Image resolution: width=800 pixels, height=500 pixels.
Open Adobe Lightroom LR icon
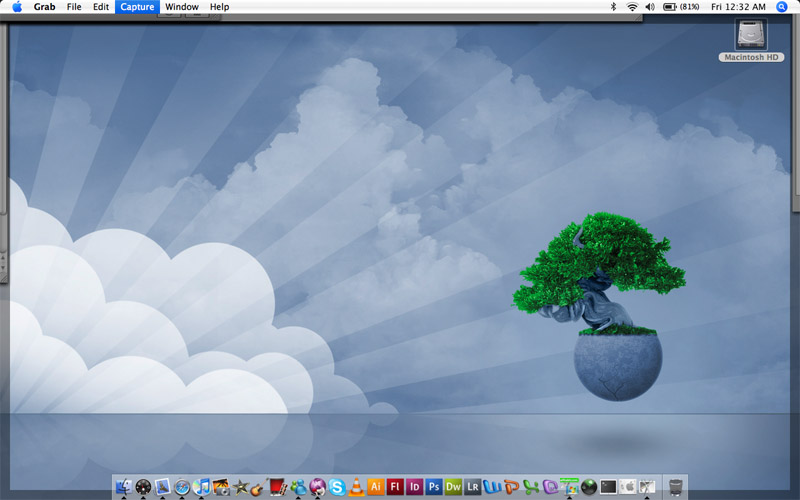(x=472, y=487)
